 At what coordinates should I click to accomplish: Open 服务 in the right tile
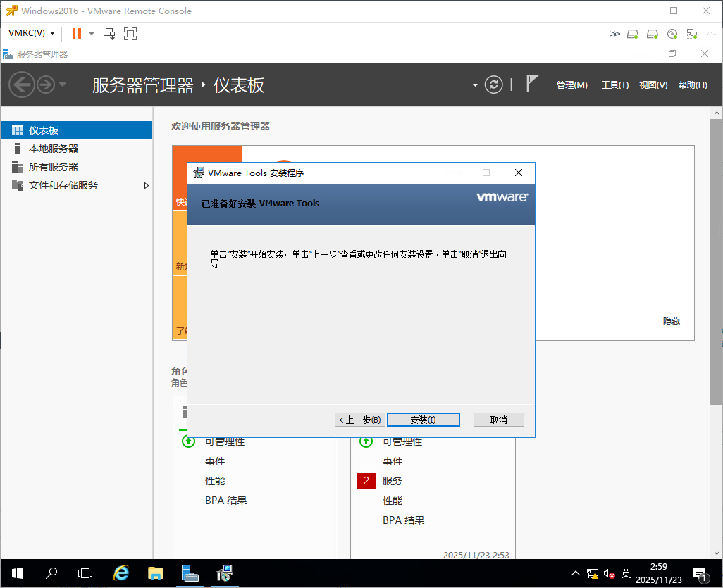(393, 481)
